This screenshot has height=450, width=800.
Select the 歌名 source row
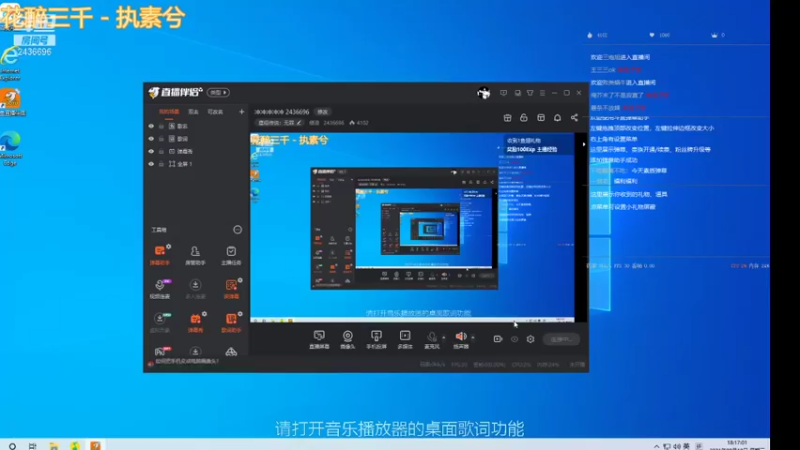point(195,126)
